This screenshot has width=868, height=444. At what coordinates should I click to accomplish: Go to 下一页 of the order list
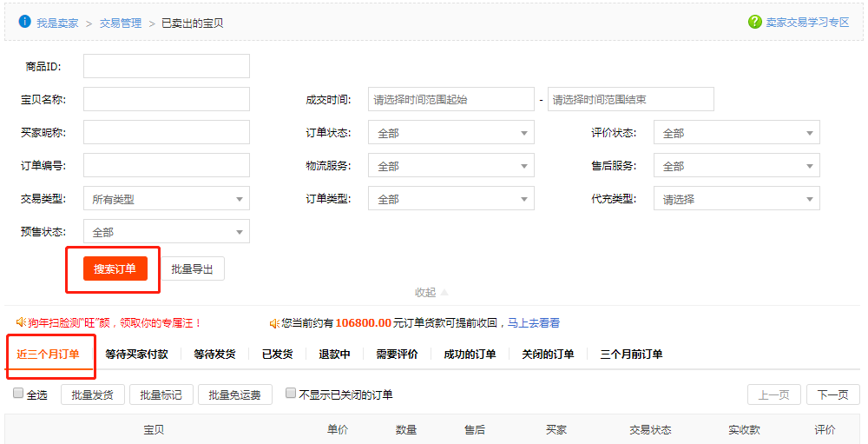tap(832, 395)
